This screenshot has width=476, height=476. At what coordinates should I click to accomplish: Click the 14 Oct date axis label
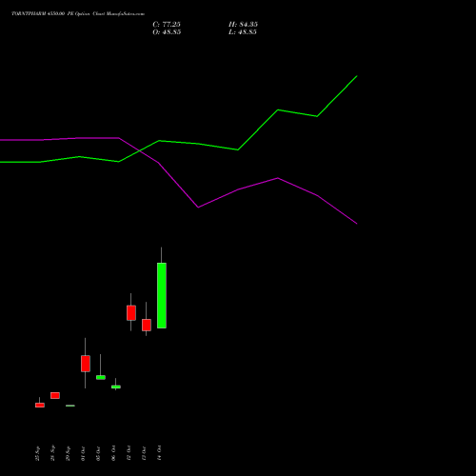click(159, 453)
